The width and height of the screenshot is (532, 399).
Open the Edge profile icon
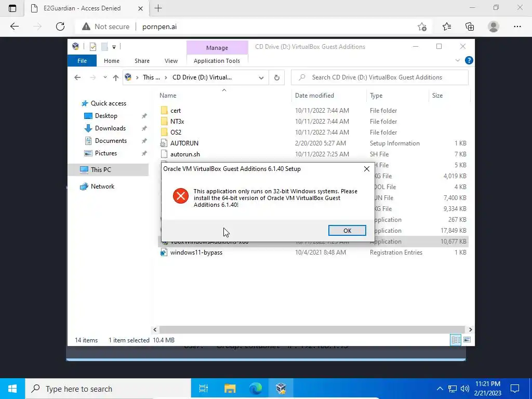[x=494, y=27]
